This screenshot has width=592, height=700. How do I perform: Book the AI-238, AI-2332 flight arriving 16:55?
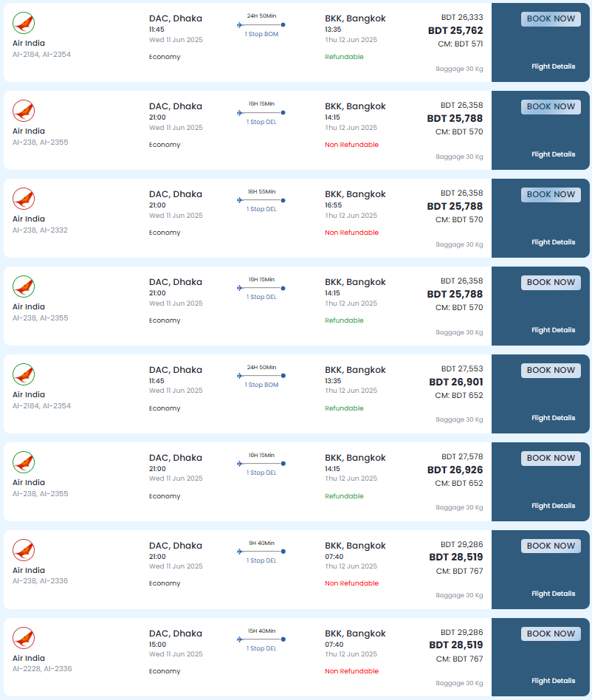pos(551,195)
